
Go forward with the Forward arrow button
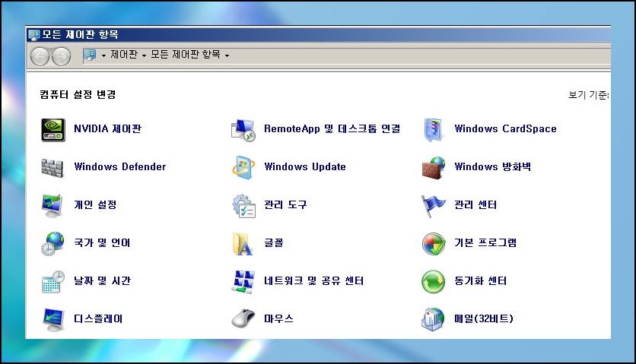point(62,56)
